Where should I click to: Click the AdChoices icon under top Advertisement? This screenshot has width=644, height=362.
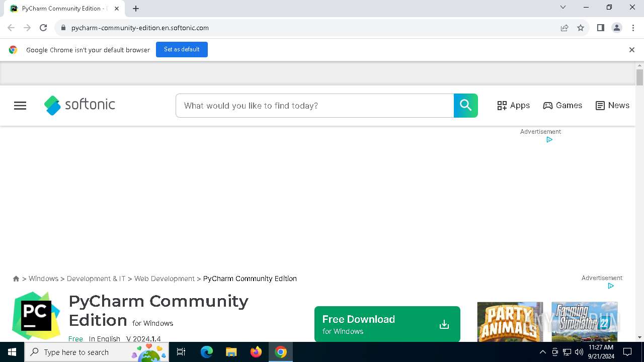coord(549,140)
